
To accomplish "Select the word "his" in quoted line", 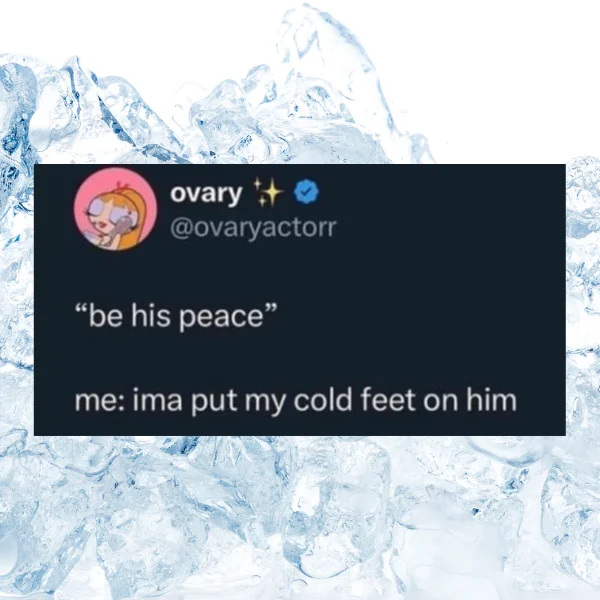I will point(151,316).
